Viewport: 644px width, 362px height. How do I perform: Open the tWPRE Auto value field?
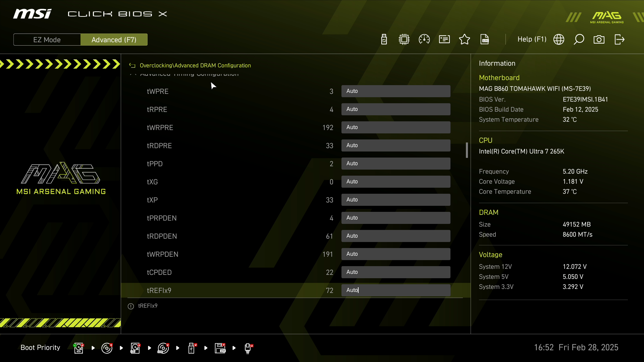[396, 91]
